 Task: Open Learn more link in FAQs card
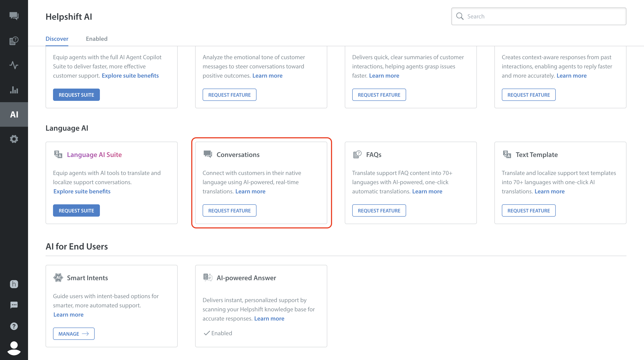(427, 191)
